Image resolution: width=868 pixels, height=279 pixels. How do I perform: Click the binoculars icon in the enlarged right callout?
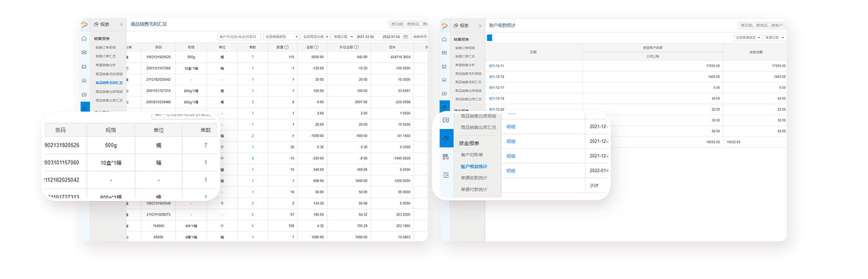pyautogui.click(x=446, y=157)
